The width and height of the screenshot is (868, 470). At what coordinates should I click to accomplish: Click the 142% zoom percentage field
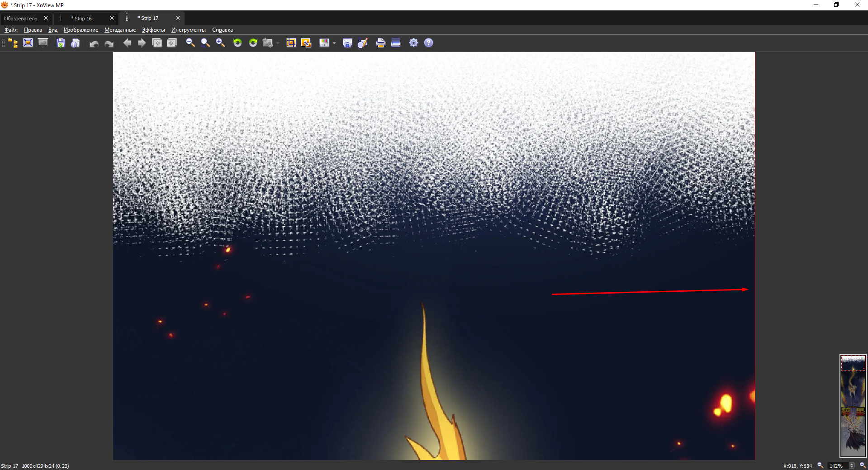click(837, 466)
